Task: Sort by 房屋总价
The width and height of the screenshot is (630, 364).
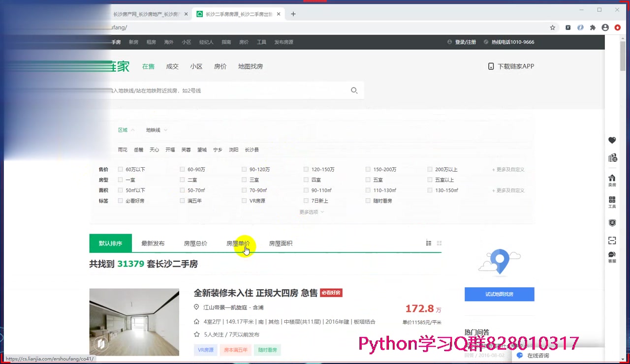Action: pos(195,243)
